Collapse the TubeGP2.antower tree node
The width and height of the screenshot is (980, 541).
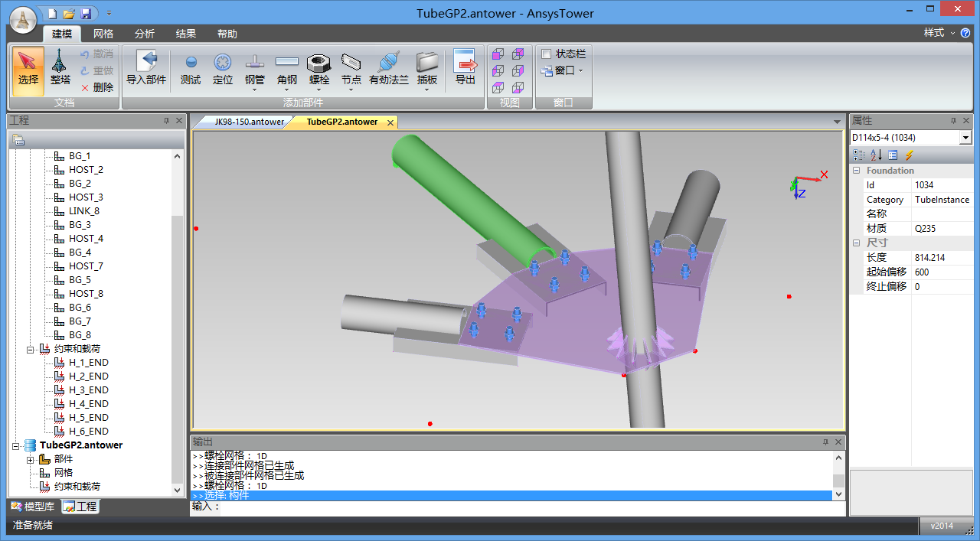(x=17, y=445)
